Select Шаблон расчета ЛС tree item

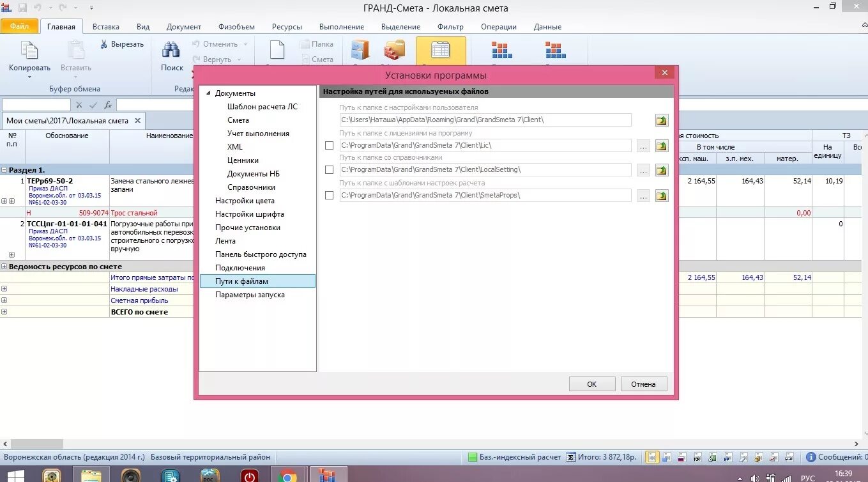coord(263,107)
